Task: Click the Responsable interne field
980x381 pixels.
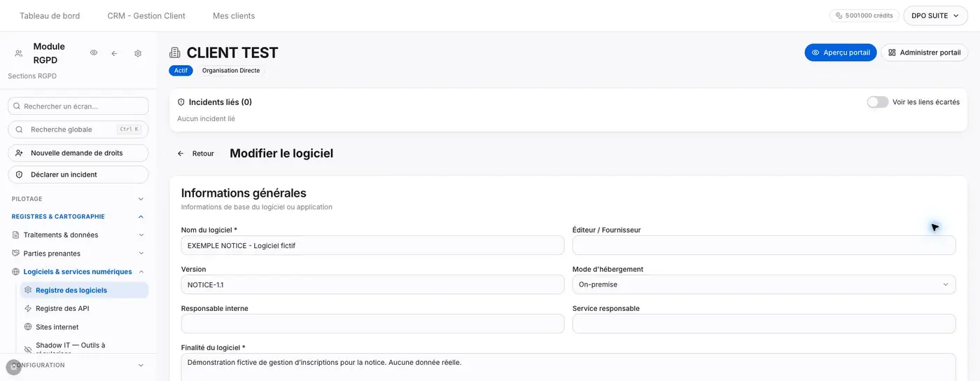Action: click(x=372, y=324)
